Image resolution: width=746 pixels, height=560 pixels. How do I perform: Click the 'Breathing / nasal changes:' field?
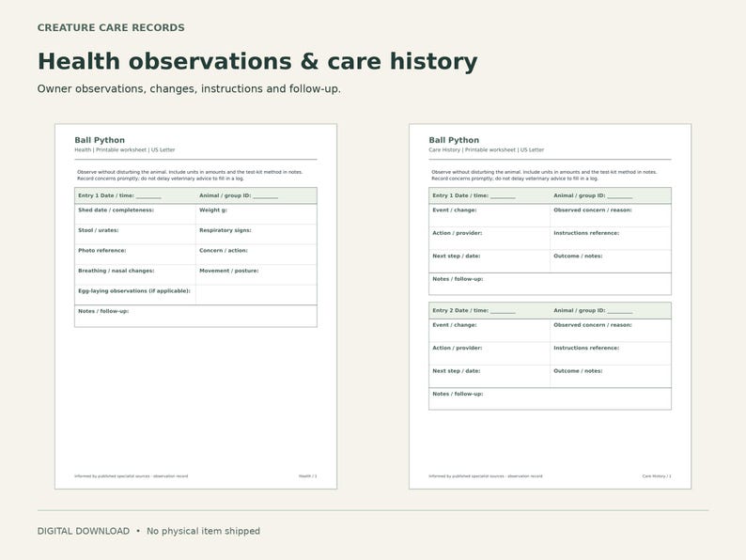135,275
